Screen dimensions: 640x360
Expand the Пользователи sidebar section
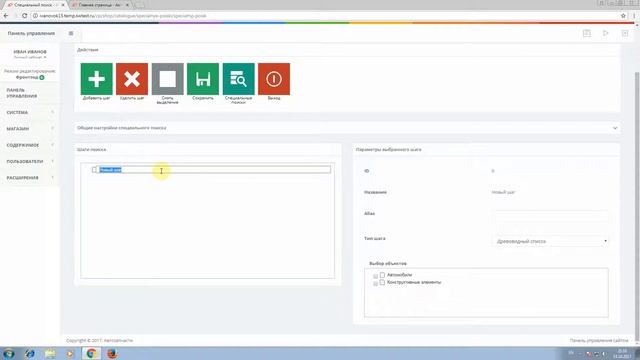pos(29,161)
